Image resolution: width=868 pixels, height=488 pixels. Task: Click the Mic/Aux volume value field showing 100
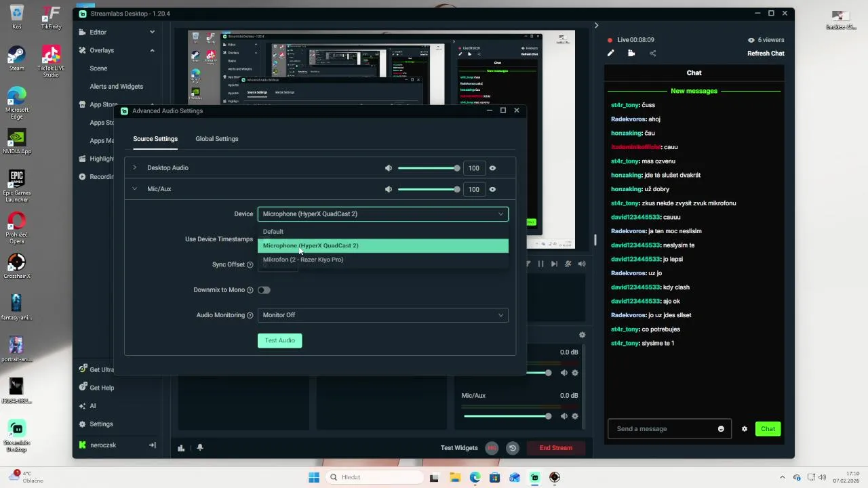(x=474, y=189)
